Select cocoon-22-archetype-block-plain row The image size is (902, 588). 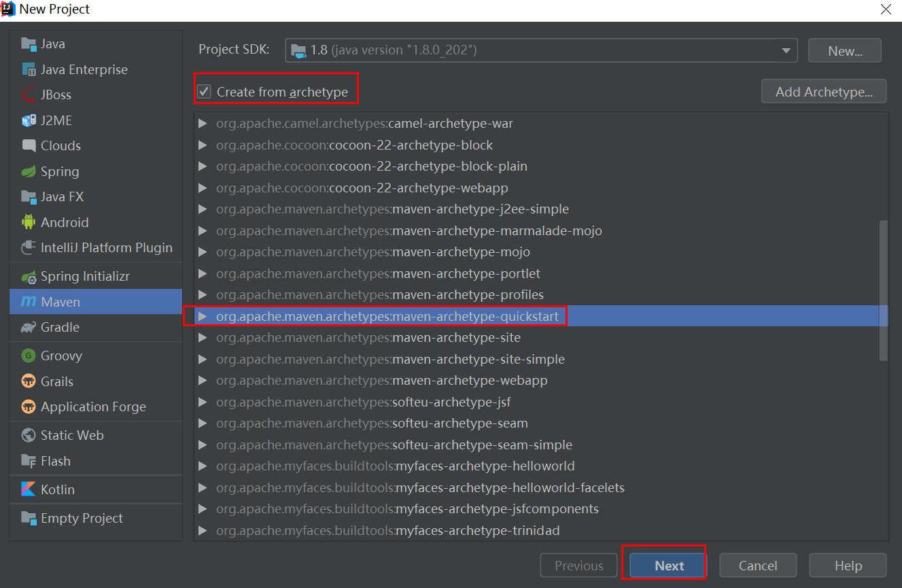pyautogui.click(x=541, y=167)
